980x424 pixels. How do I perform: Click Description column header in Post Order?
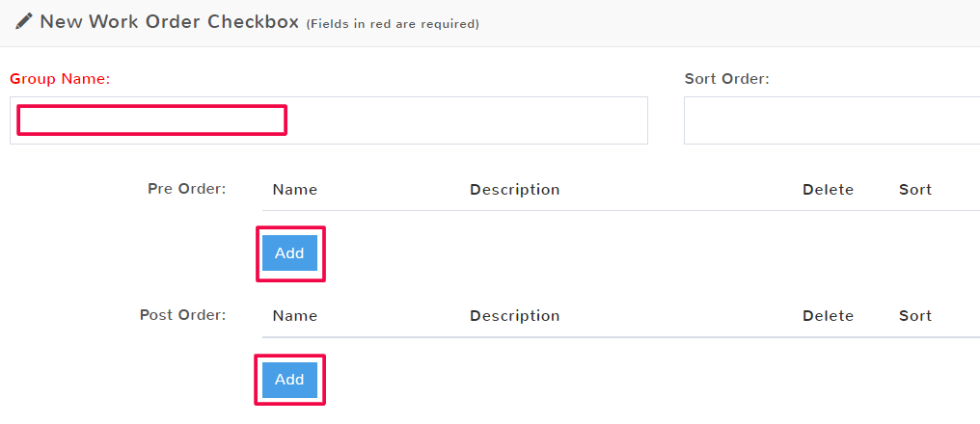pos(514,316)
